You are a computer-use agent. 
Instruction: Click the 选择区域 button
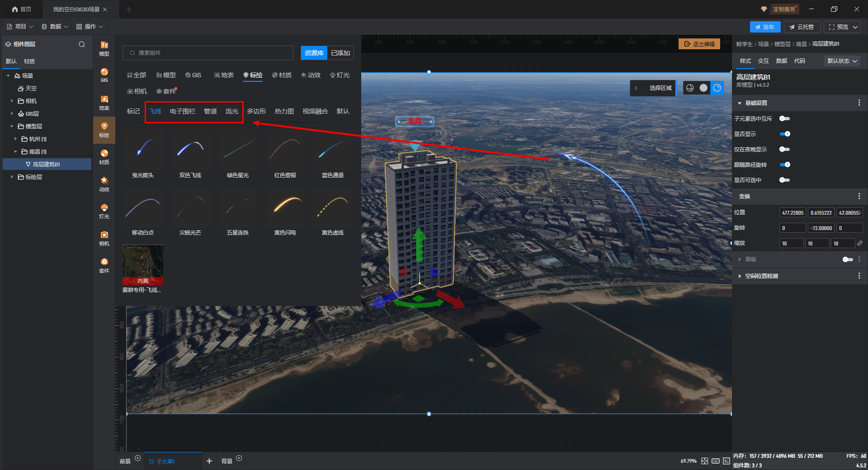[660, 88]
